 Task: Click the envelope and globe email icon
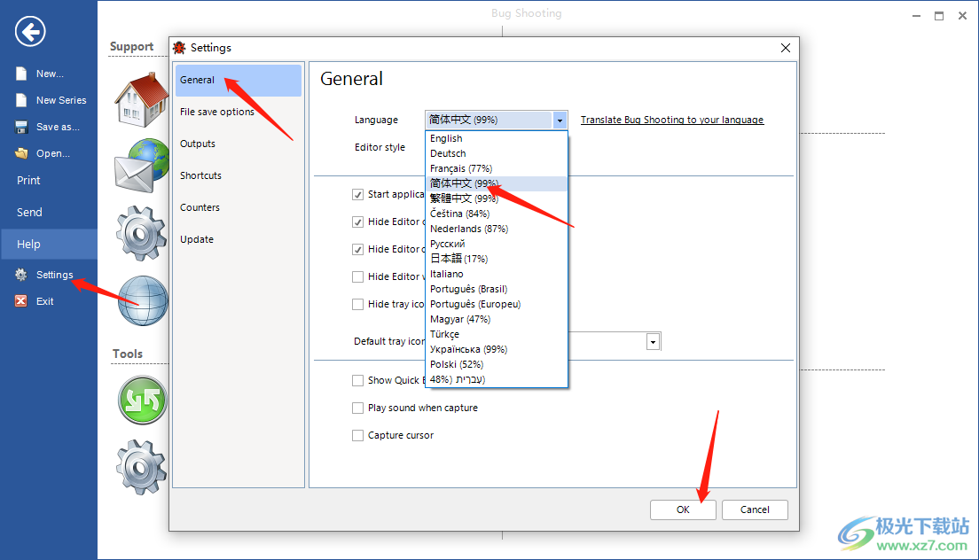141,166
